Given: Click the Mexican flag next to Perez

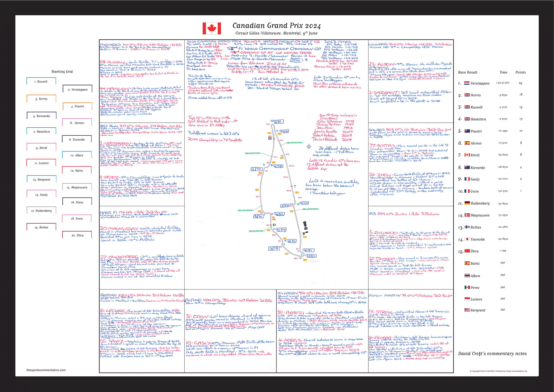Looking at the screenshot, I should pos(467,287).
